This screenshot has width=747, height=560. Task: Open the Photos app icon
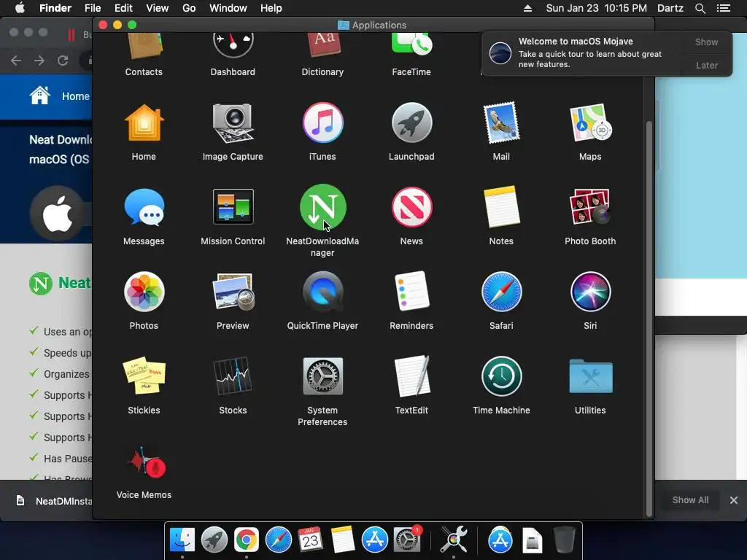click(144, 292)
